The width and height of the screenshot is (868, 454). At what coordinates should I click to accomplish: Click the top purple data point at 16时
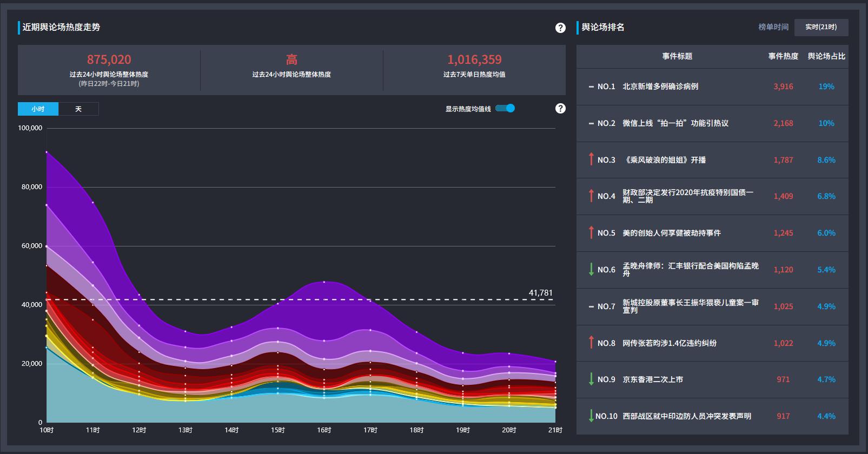click(x=324, y=282)
